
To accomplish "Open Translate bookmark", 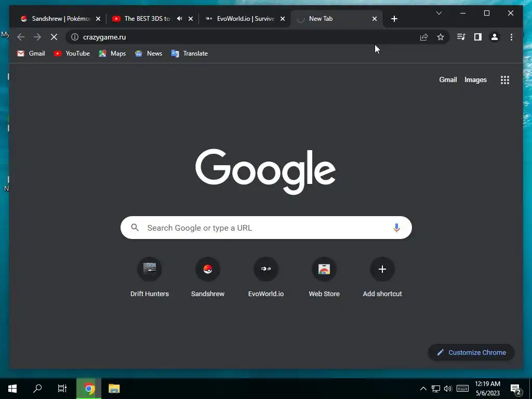I will [189, 54].
